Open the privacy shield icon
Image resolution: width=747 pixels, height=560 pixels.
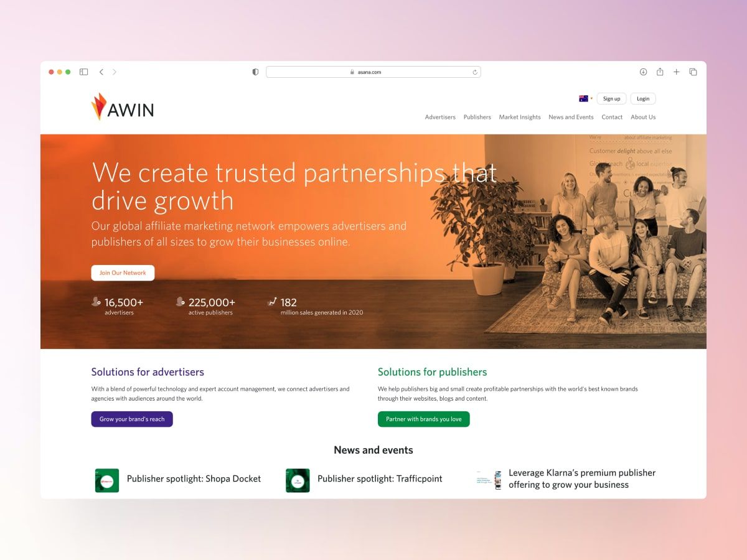(x=255, y=72)
